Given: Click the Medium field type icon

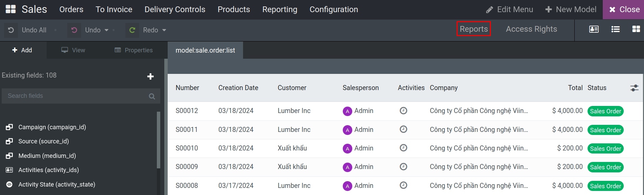Looking at the screenshot, I should 9,156.
